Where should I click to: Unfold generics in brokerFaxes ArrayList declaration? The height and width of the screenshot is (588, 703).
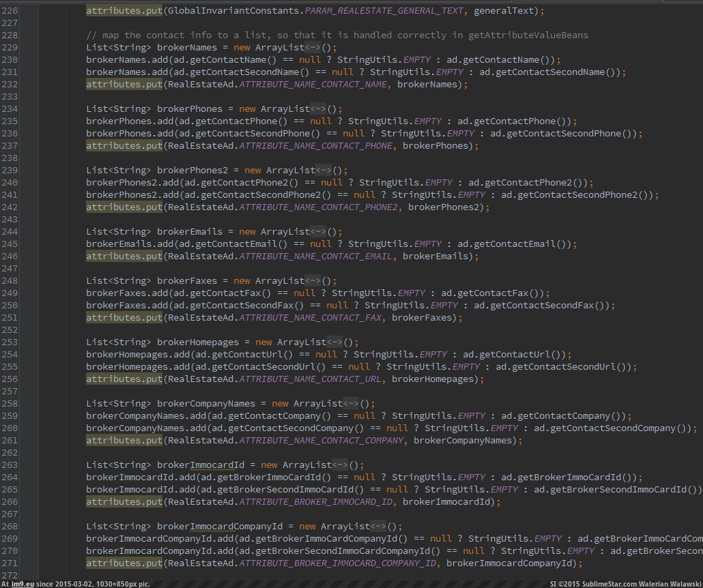pyautogui.click(x=312, y=281)
